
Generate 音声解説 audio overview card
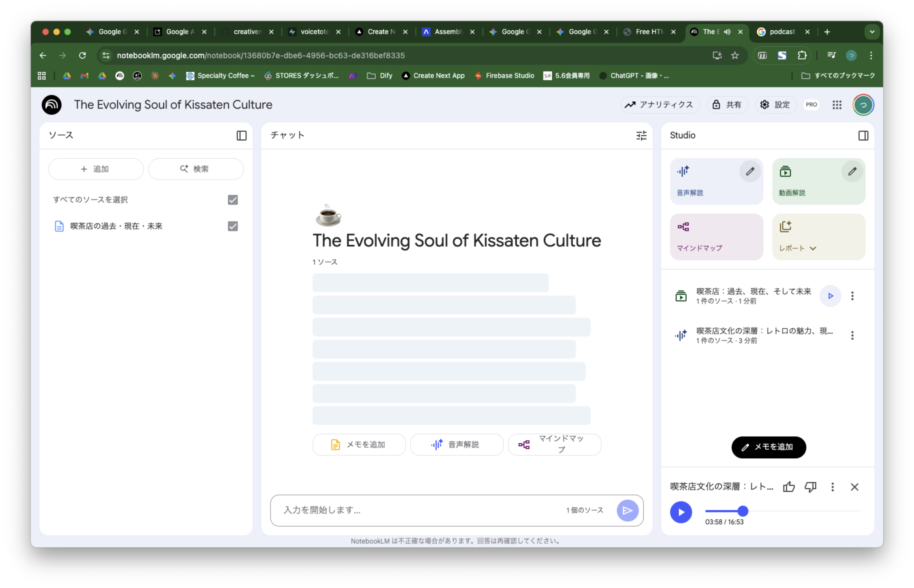pos(717,181)
